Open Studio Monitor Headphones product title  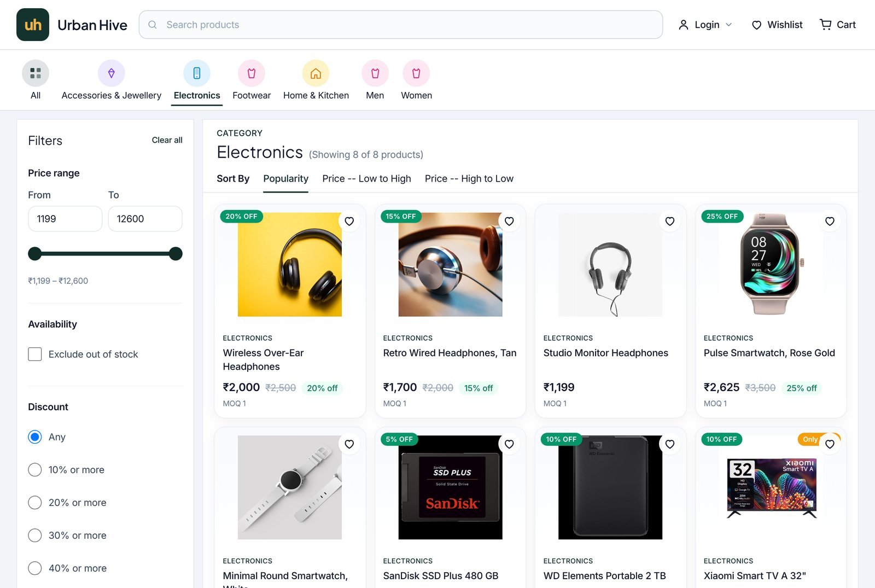click(x=606, y=353)
